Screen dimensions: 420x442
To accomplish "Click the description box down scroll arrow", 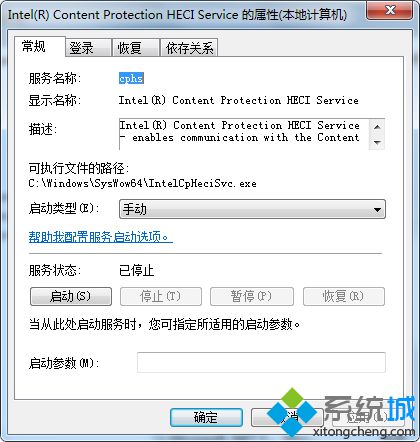I will coord(377,142).
